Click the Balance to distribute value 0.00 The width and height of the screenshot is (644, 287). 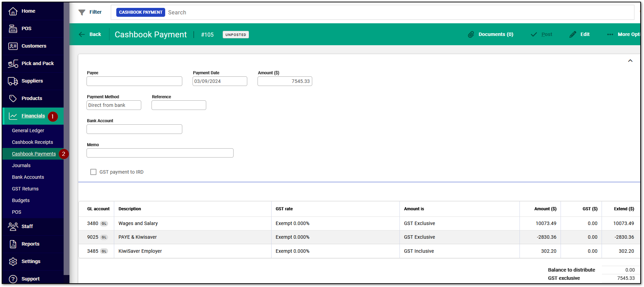click(x=630, y=270)
